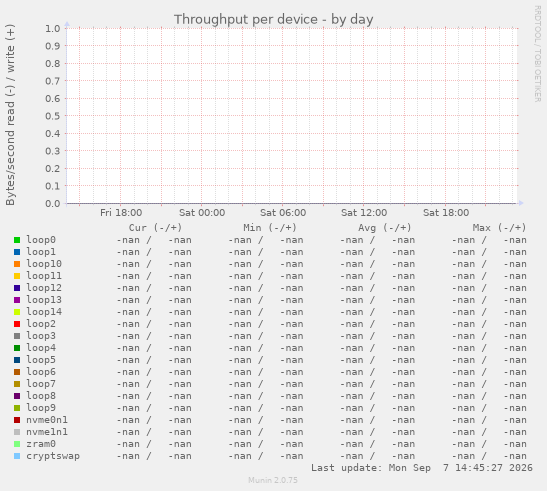Select the loop11 device label

point(44,276)
